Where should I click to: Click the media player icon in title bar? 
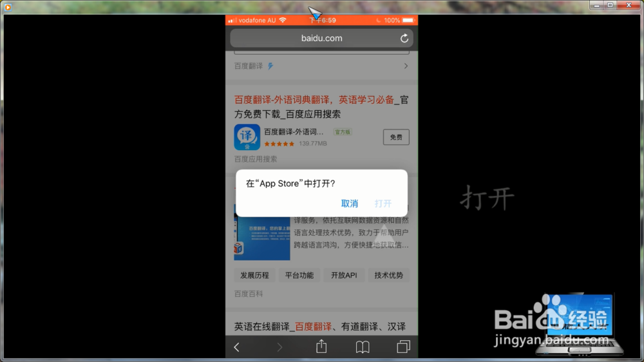click(x=7, y=7)
